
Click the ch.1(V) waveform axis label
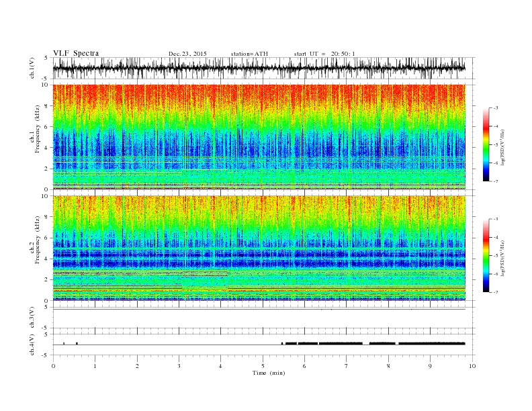pos(32,68)
